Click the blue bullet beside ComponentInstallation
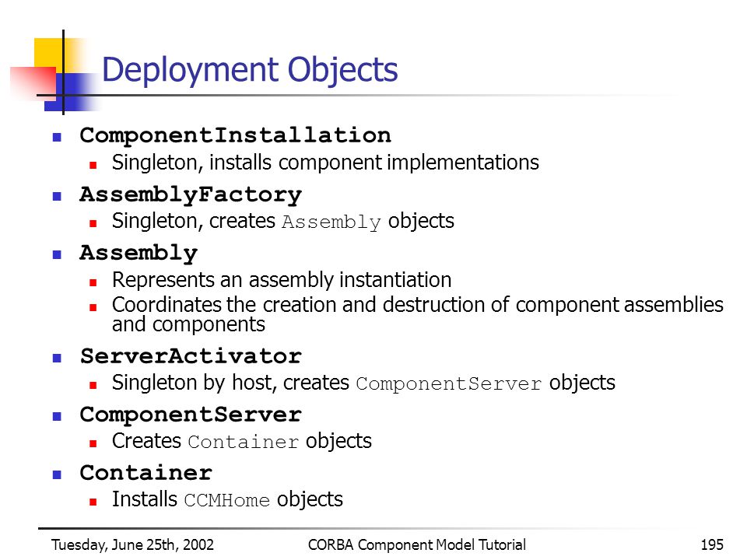Viewport: 747px width, 560px height. tap(57, 138)
